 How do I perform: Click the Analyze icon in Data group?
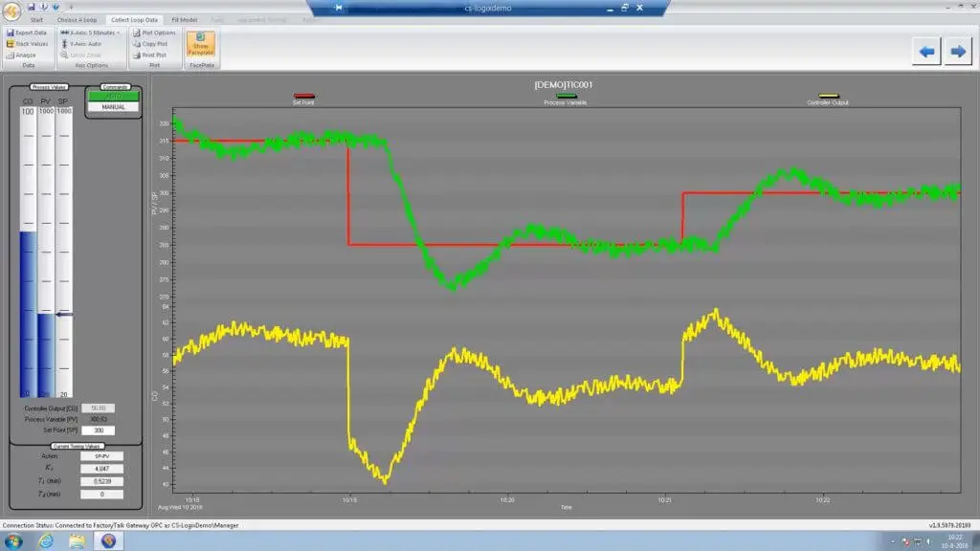click(11, 55)
